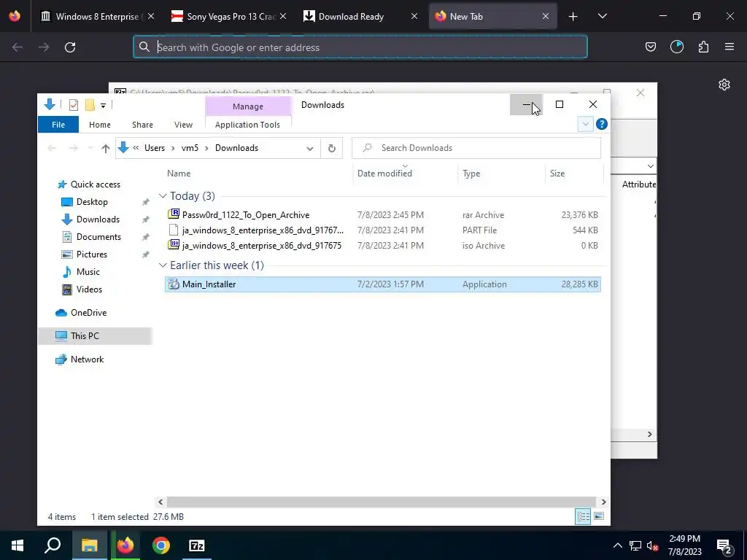The height and width of the screenshot is (560, 747).
Task: Collapse Earlier this week group
Action: pos(163,265)
